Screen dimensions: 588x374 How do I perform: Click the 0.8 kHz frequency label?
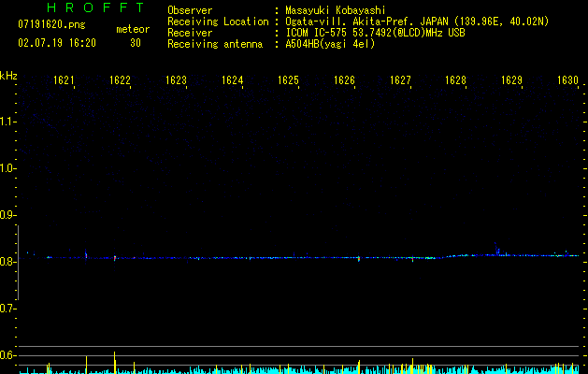click(x=7, y=262)
